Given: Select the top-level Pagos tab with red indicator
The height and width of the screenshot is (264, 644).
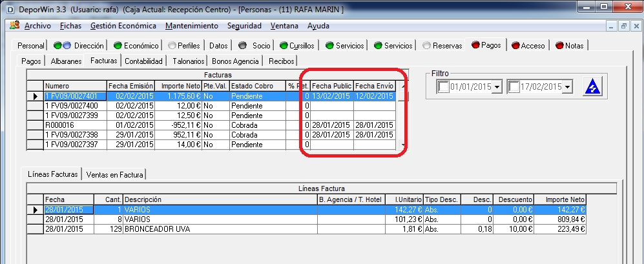Looking at the screenshot, I should point(486,45).
